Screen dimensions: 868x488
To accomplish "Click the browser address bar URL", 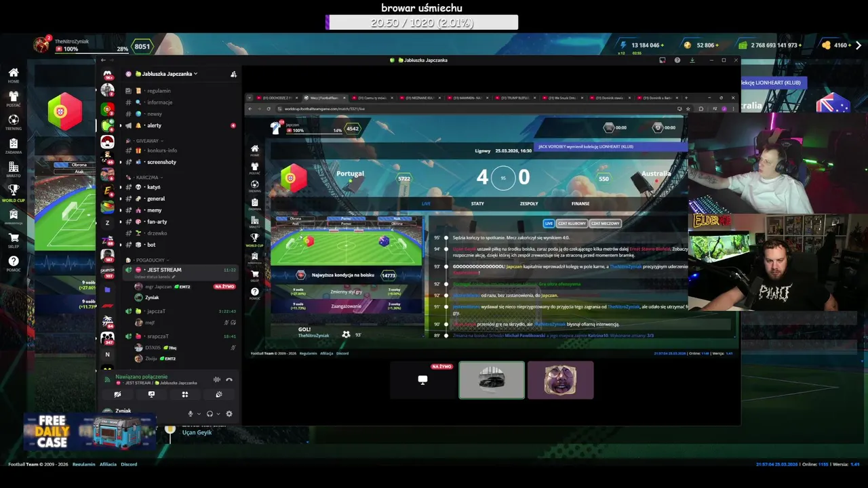I will coord(324,108).
